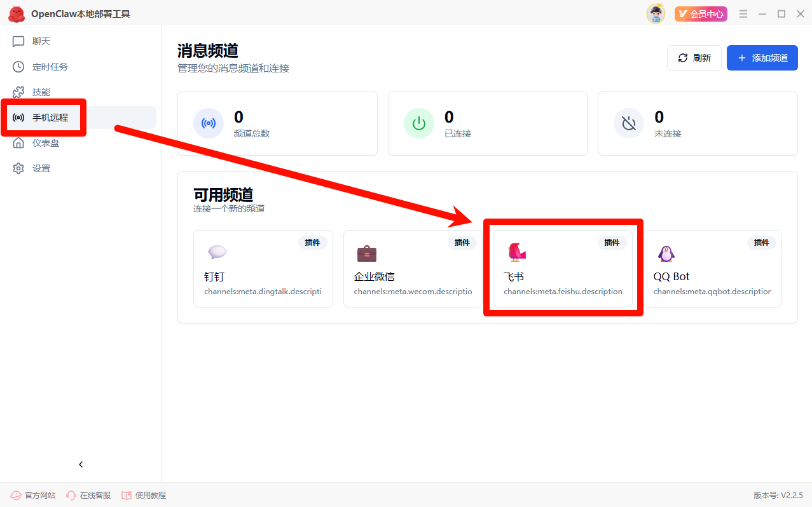Open 定时任务 scheduled tasks
Screen dimensions: 812x507
point(50,67)
